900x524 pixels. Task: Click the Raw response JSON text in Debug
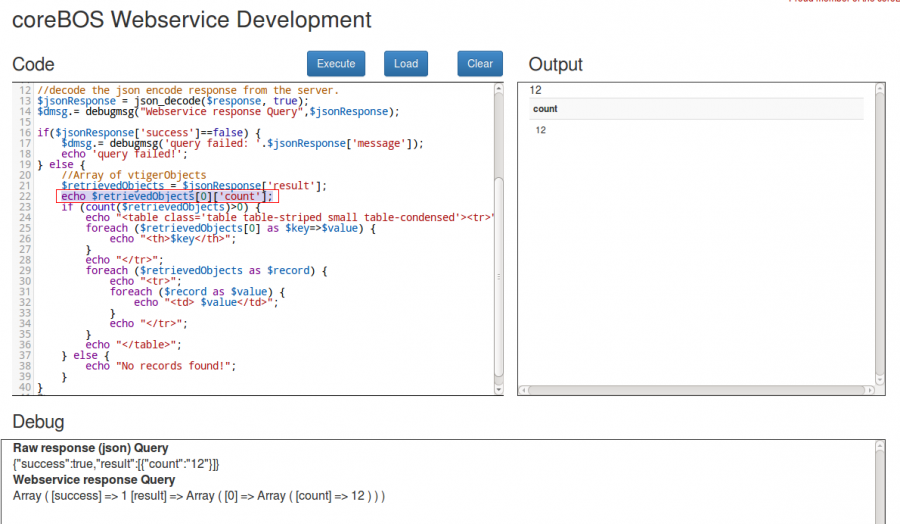coord(116,464)
